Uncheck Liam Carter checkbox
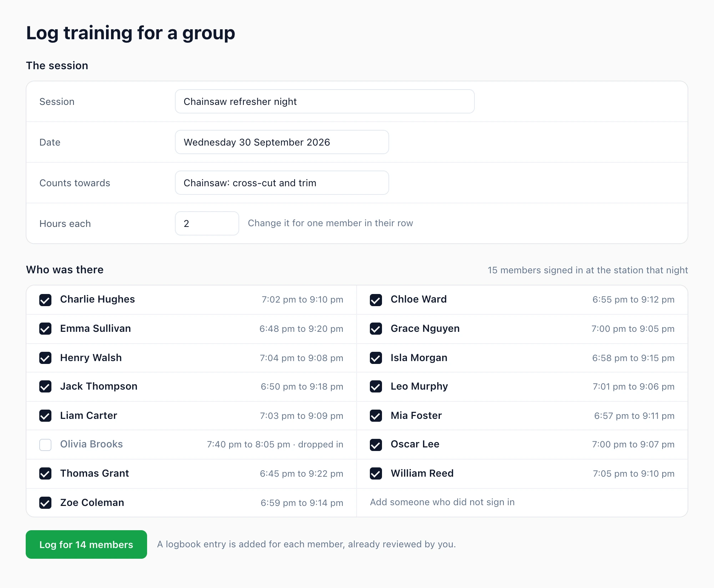Image resolution: width=714 pixels, height=588 pixels. click(x=45, y=416)
